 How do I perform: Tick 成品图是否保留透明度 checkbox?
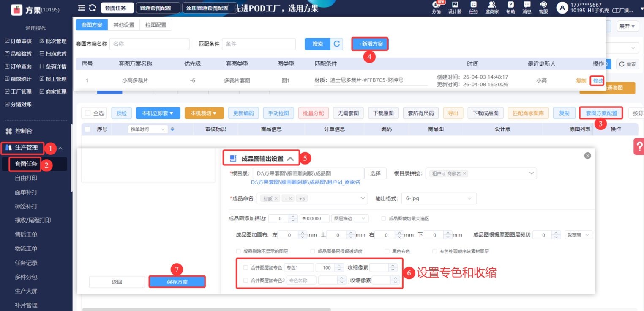[x=313, y=251]
